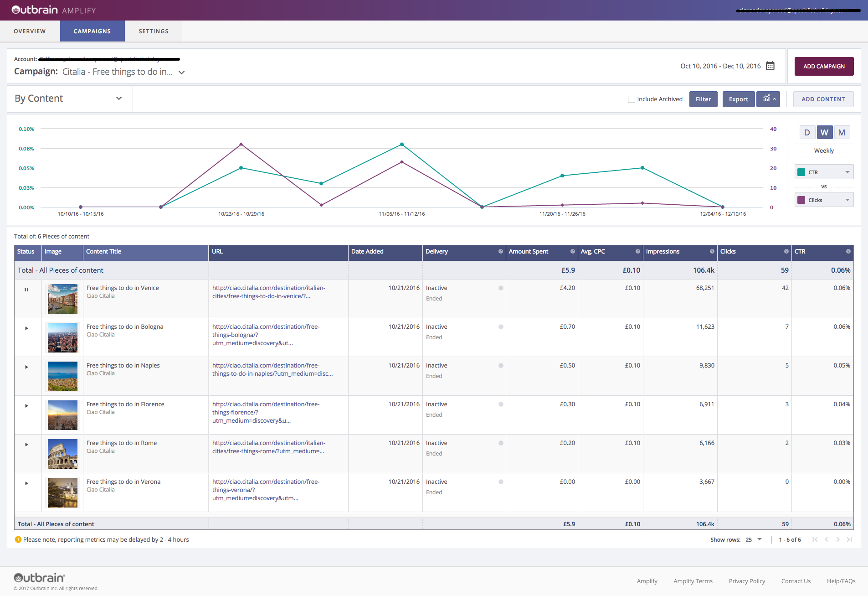Click the Florence row delivery info icon
This screenshot has width=868, height=596.
pos(501,404)
